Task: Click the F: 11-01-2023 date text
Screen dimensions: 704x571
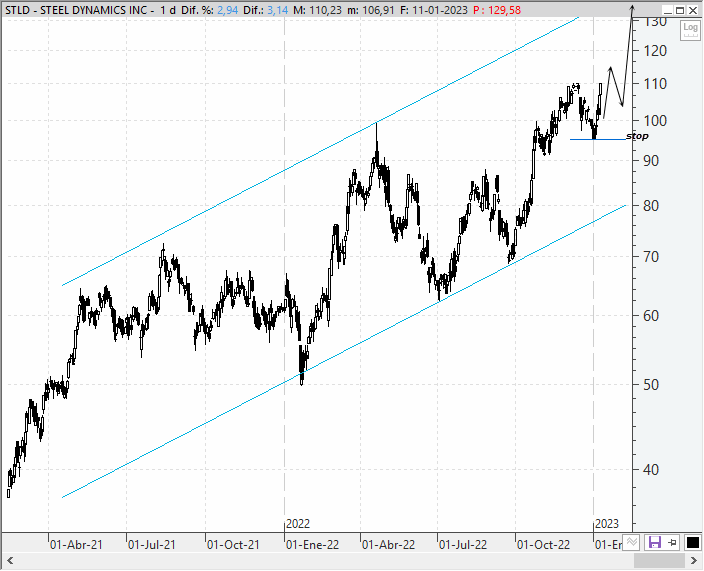Action: point(434,10)
